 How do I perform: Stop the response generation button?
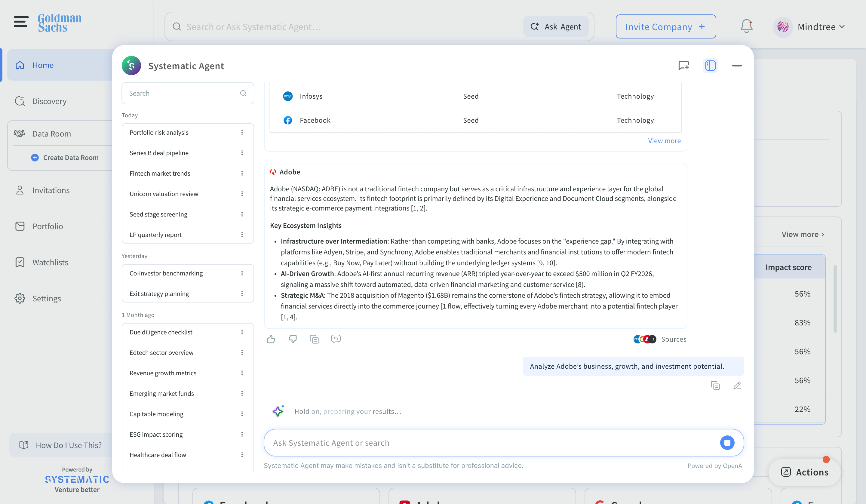click(x=727, y=443)
